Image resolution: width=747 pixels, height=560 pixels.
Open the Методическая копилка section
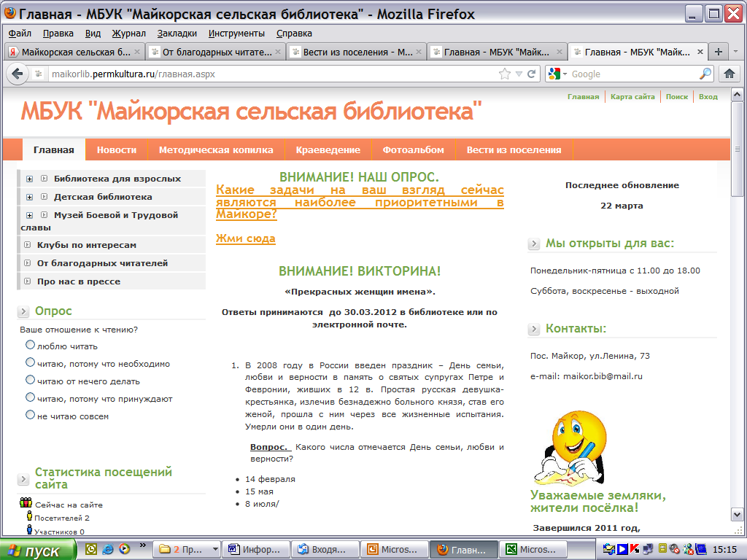pyautogui.click(x=216, y=149)
